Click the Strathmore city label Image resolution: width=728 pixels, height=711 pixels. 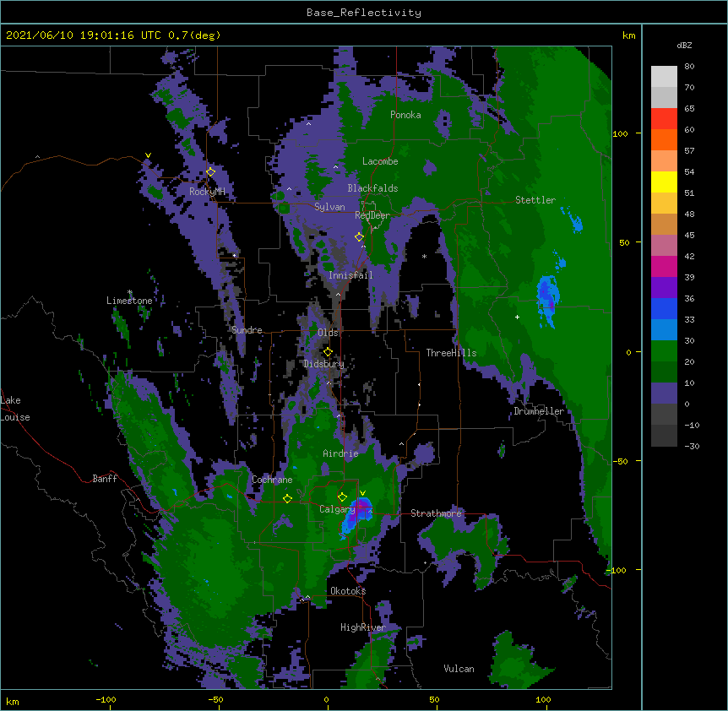pyautogui.click(x=436, y=513)
